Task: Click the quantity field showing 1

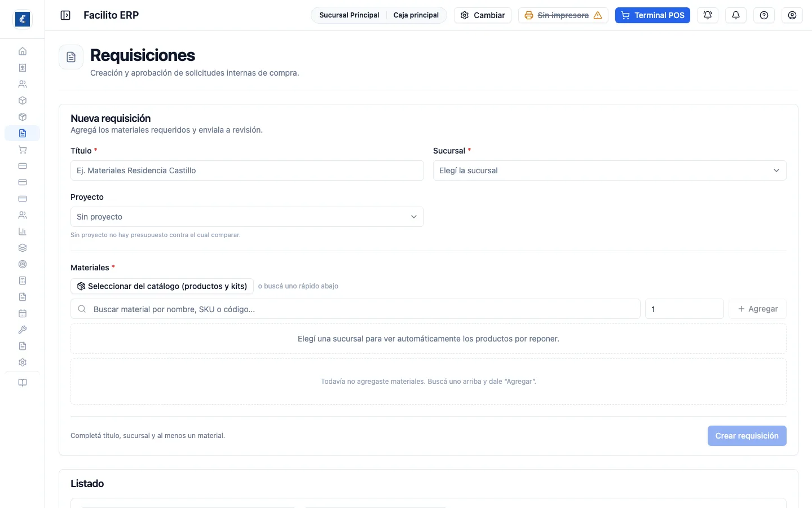Action: coord(685,309)
